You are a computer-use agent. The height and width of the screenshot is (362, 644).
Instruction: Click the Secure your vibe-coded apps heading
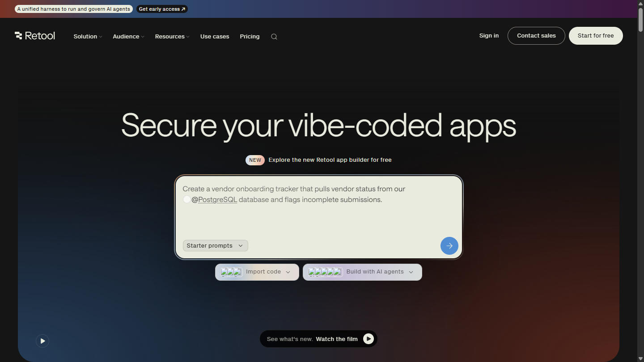click(318, 125)
